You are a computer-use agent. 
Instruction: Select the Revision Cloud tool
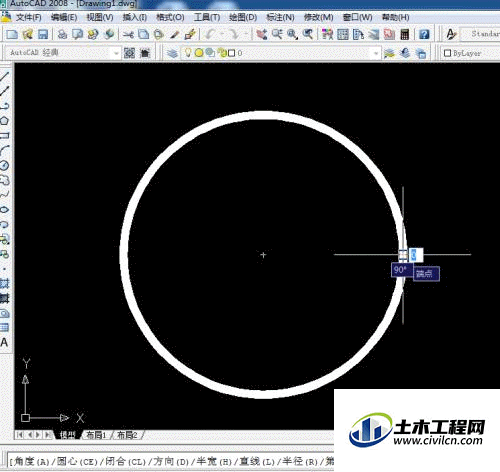[x=4, y=180]
